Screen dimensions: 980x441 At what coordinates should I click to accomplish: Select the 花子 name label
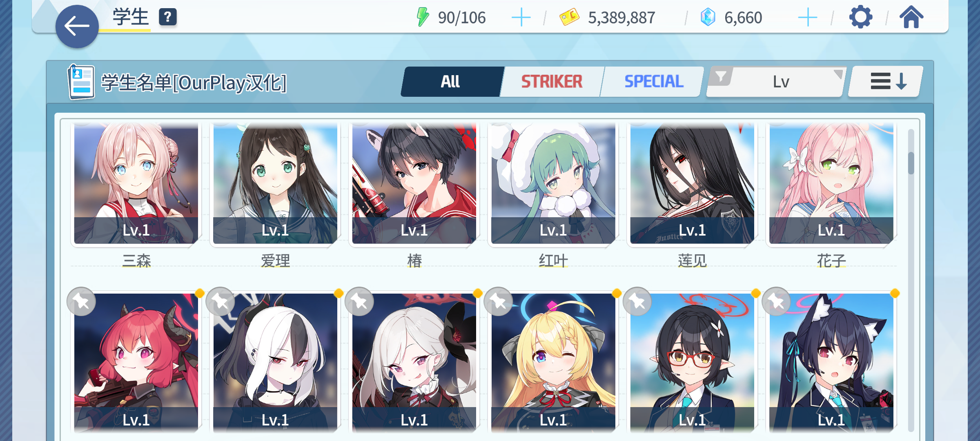coord(831,261)
